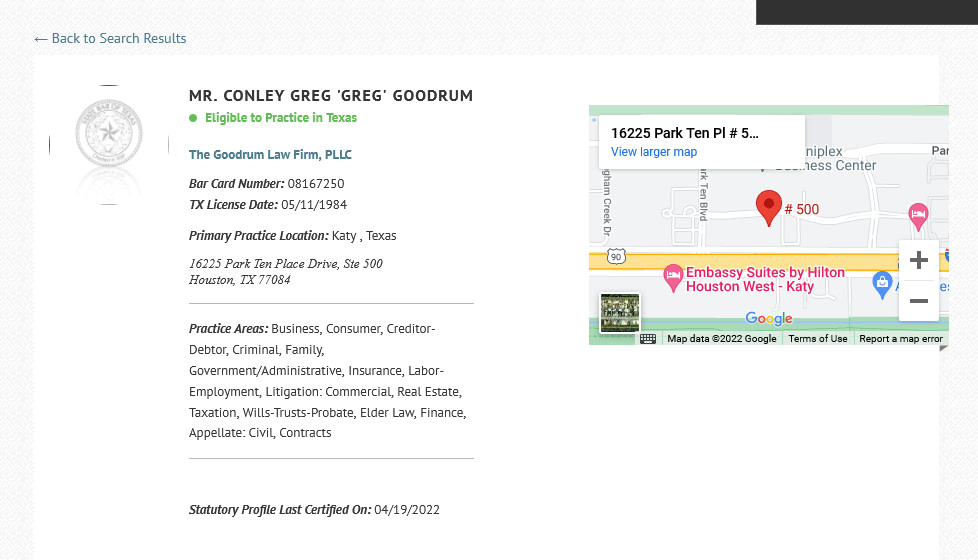Click the US 90 highway shield

pos(616,256)
